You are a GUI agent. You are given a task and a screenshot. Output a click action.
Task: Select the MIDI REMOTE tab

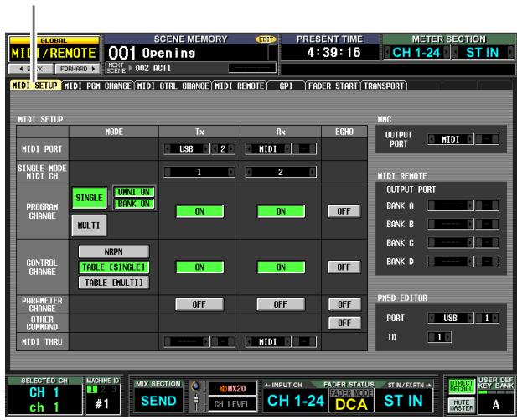(x=239, y=86)
